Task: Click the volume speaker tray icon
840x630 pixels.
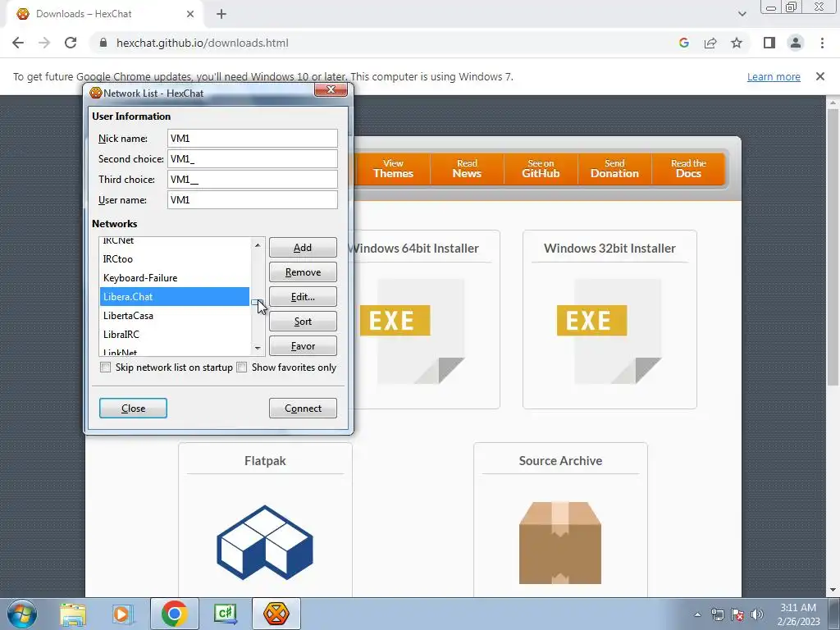Action: click(x=757, y=614)
